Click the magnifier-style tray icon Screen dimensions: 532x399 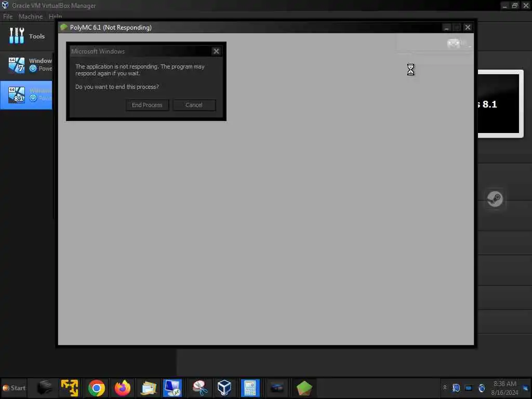(x=456, y=388)
